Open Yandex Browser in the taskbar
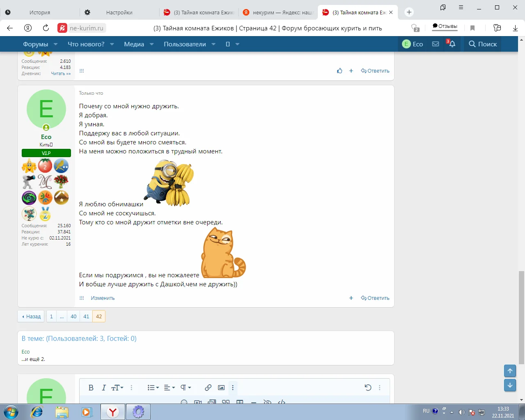The image size is (525, 420). 113,412
